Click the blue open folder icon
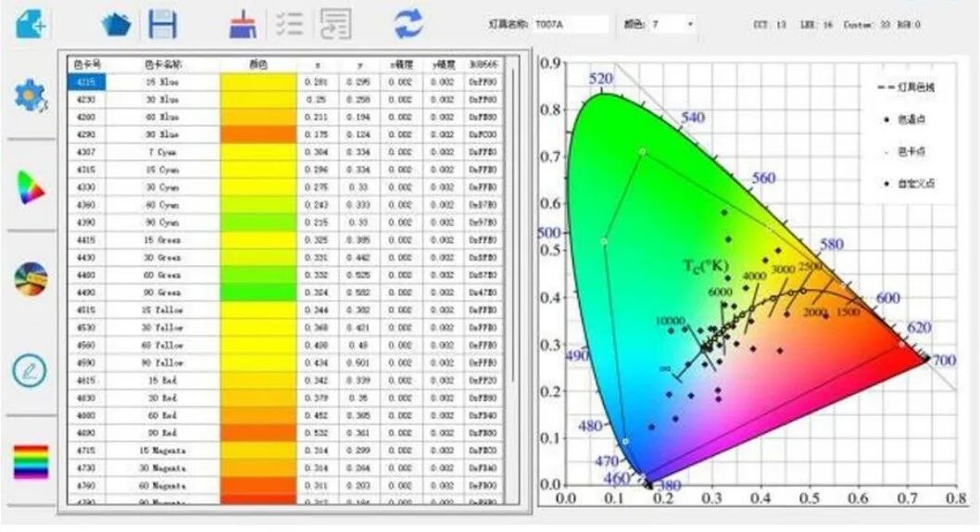980x532 pixels. click(116, 23)
